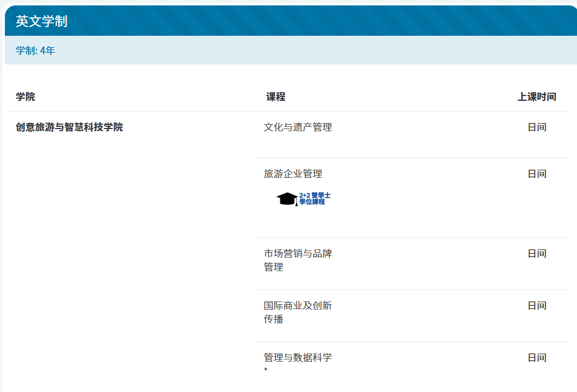The image size is (577, 392).
Task: Click the 学院 column header
Action: [25, 97]
